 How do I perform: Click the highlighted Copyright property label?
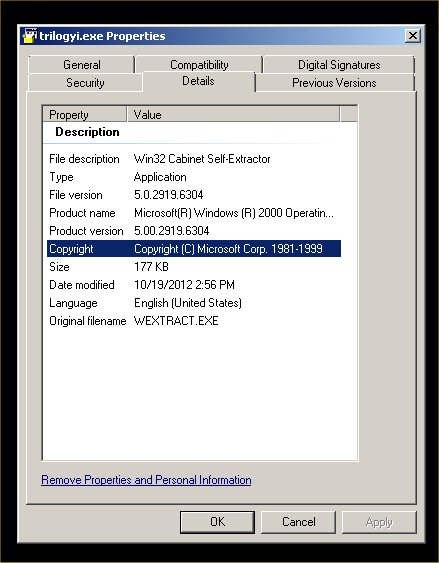click(x=71, y=249)
